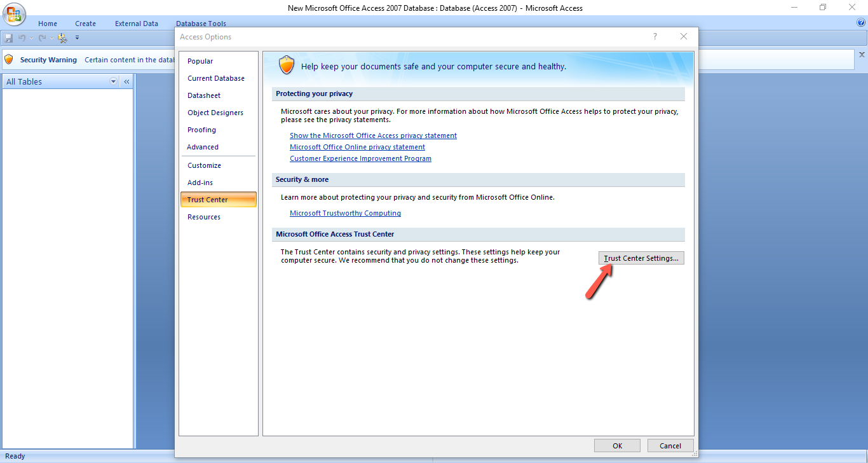Open the Add-ins options category

pyautogui.click(x=200, y=183)
